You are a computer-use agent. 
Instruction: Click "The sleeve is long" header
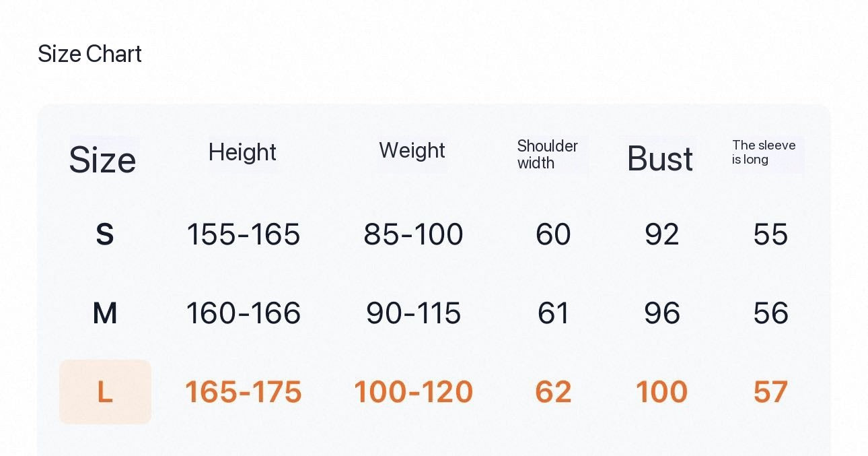coord(764,152)
